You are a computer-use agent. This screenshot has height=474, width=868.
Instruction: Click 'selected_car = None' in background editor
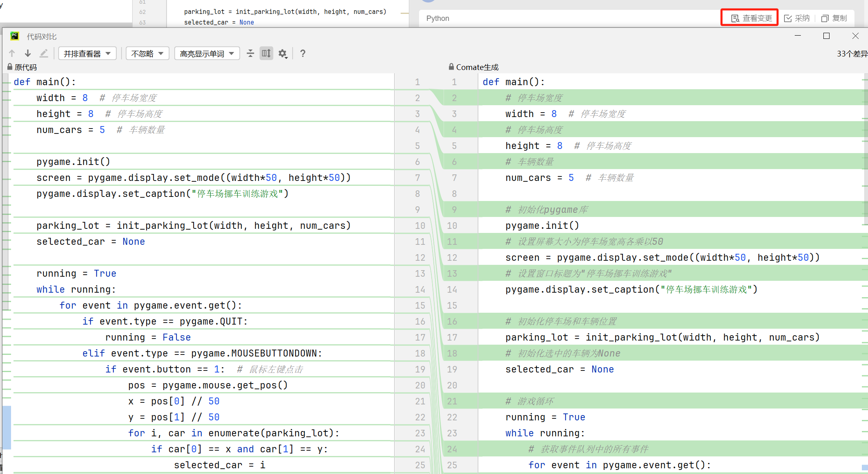pos(219,23)
